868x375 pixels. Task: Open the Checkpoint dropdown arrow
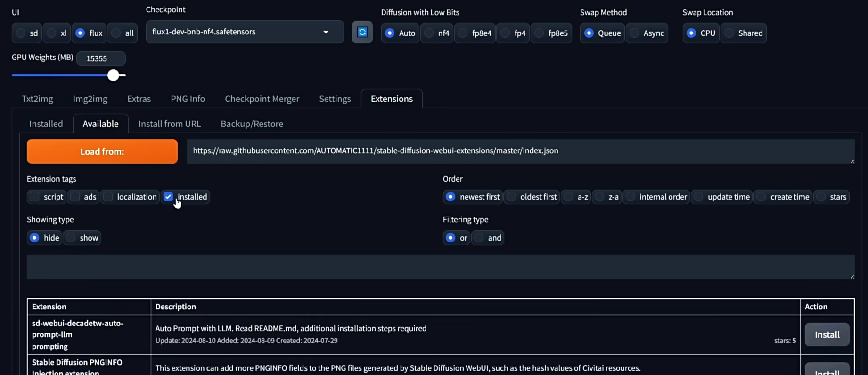pyautogui.click(x=326, y=32)
